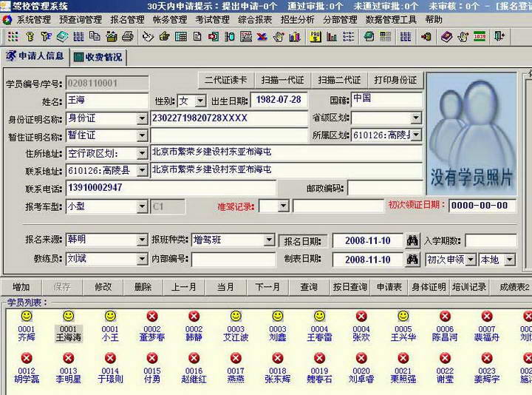Open the 性别 gender dropdown

200,101
